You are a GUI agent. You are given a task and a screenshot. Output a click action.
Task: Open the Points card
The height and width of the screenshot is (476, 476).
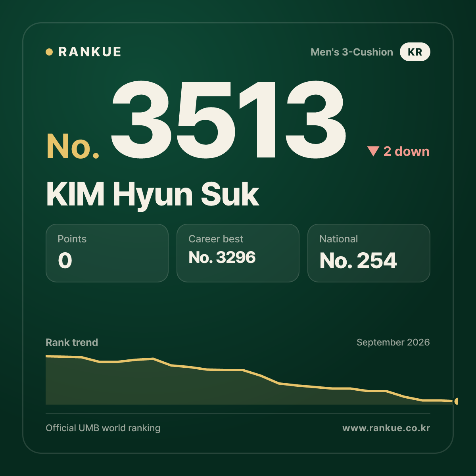pyautogui.click(x=107, y=253)
